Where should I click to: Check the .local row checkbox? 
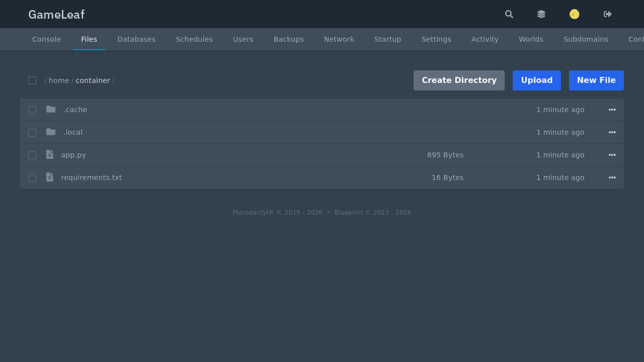pos(32,133)
